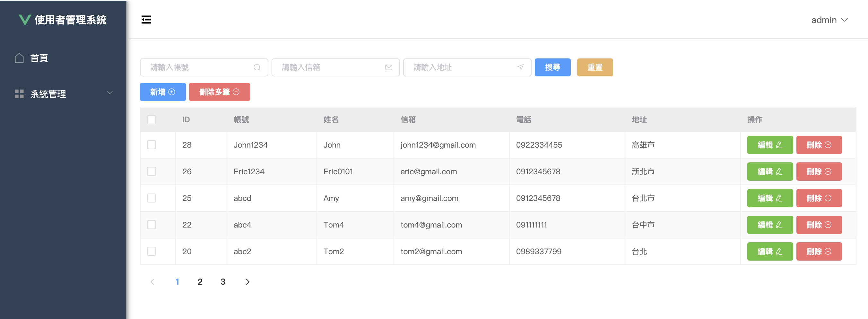Click the 刪除多筆 batch delete button

[x=219, y=91]
